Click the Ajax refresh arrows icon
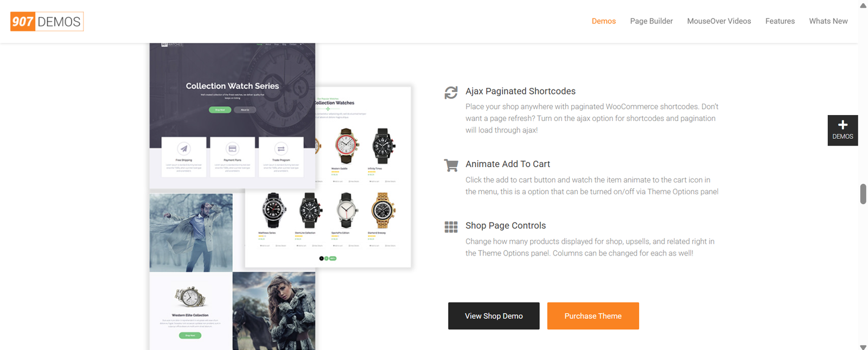 click(451, 93)
